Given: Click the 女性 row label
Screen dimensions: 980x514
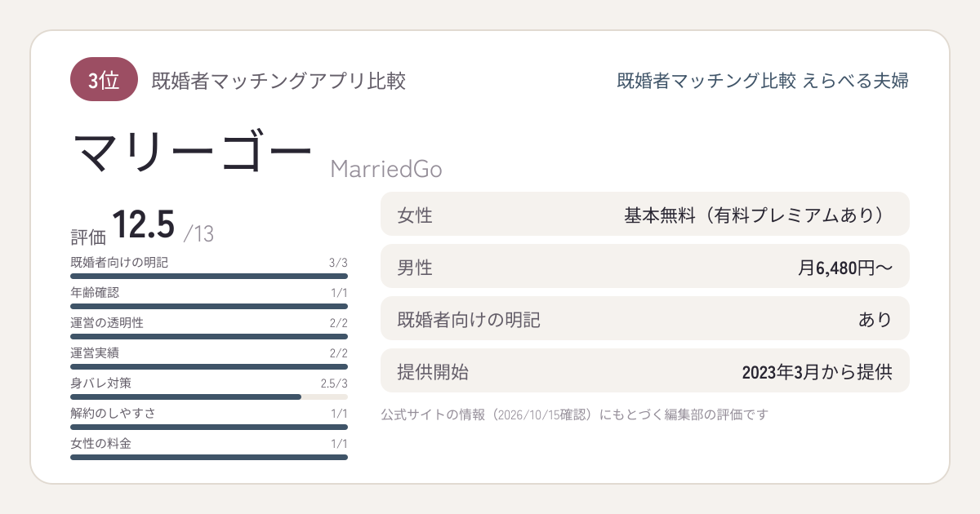Looking at the screenshot, I should (x=415, y=215).
